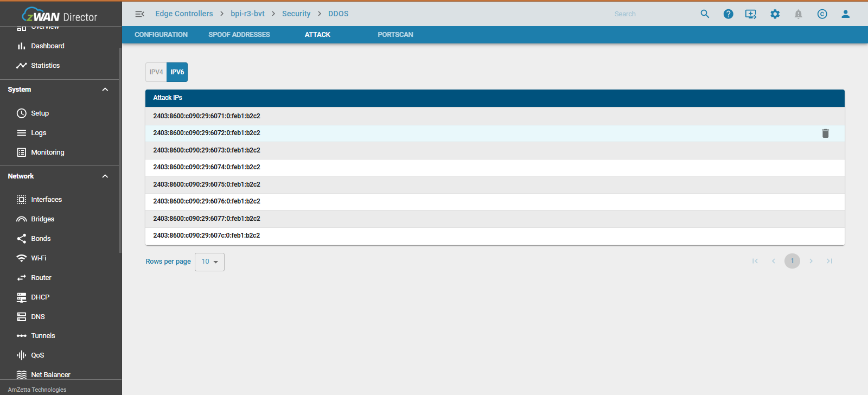The image size is (868, 395).
Task: Click the settings gear icon
Action: click(775, 14)
